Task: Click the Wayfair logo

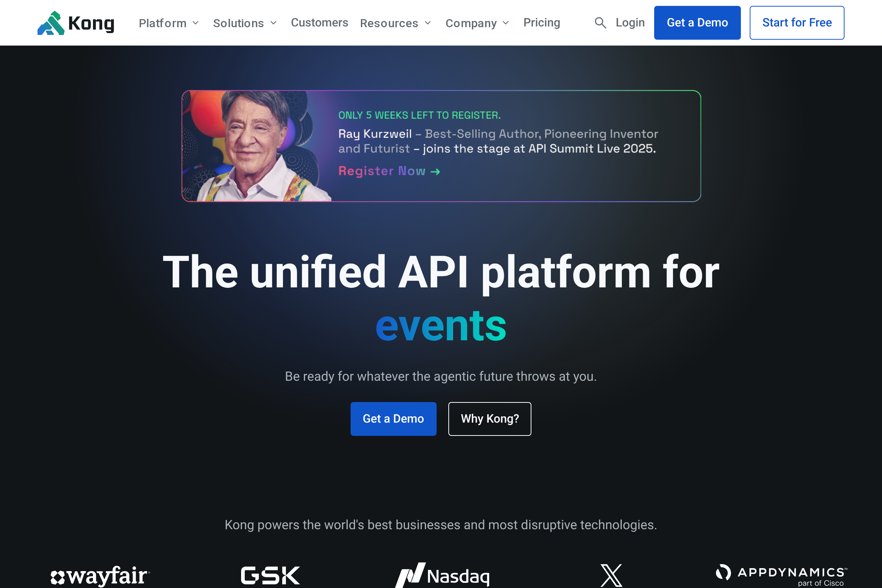Action: [100, 576]
